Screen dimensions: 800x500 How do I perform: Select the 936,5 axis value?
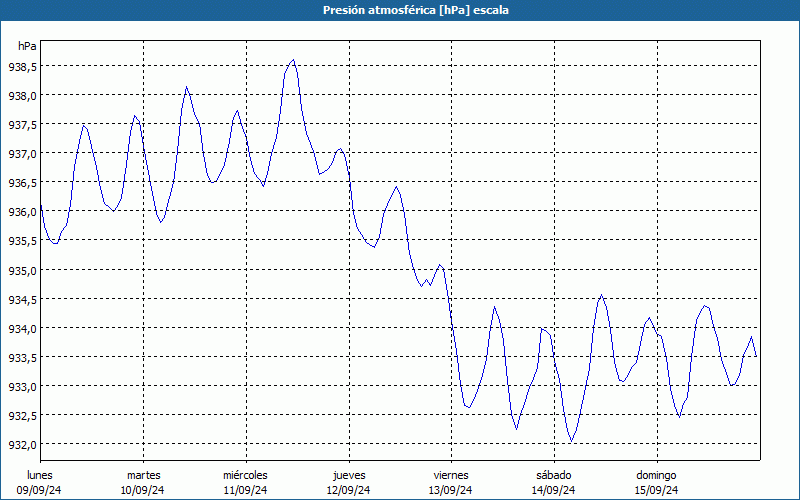click(22, 183)
